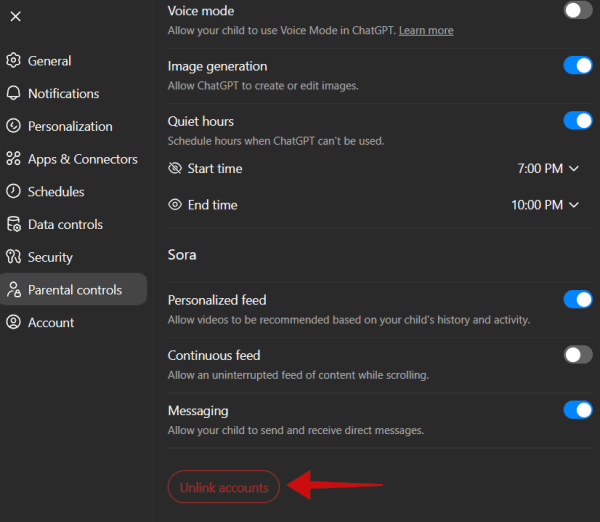Screen dimensions: 600x522
Task: Click the Schedules clock icon
Action: (14, 192)
